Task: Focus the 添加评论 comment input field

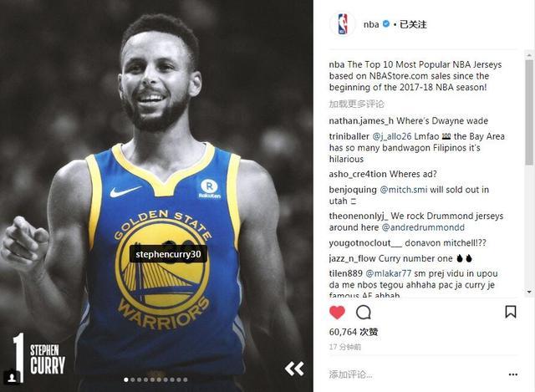Action: click(x=416, y=374)
